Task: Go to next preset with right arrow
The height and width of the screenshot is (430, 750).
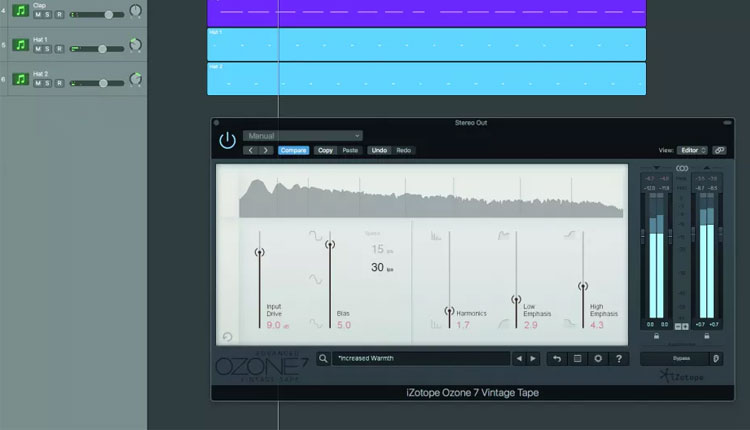Action: click(x=533, y=358)
